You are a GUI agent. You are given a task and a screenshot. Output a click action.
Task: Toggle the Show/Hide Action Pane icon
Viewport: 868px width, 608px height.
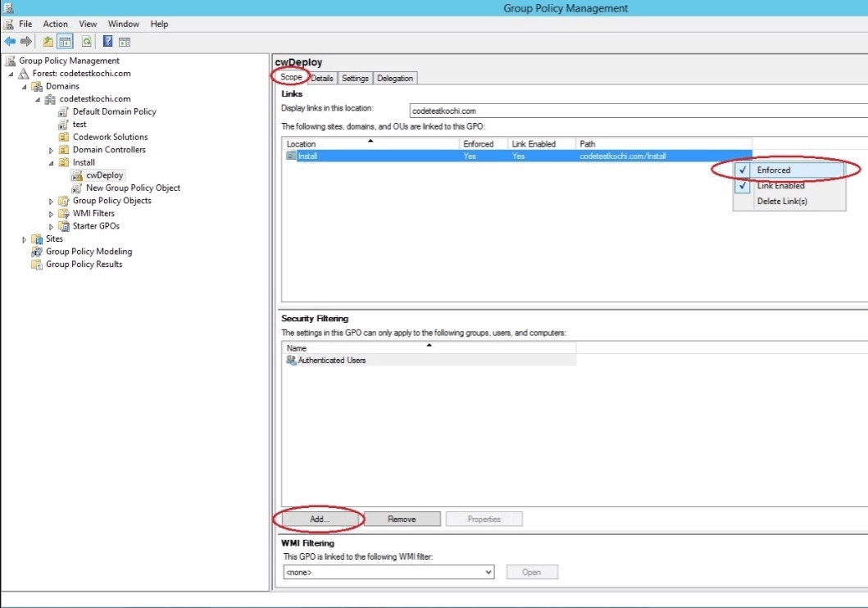pyautogui.click(x=125, y=42)
